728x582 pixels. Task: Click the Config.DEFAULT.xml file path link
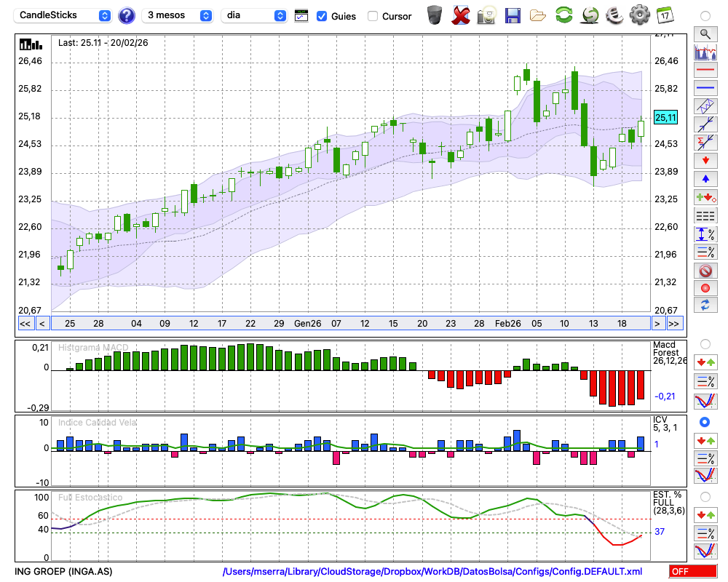(x=432, y=571)
